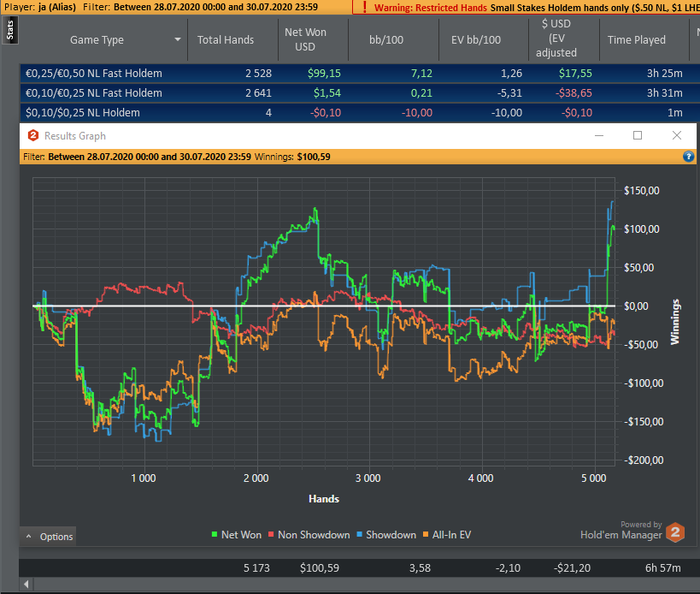Viewport: 700px width, 594px height.
Task: Toggle Non Showdown red legend swatch
Action: point(271,535)
